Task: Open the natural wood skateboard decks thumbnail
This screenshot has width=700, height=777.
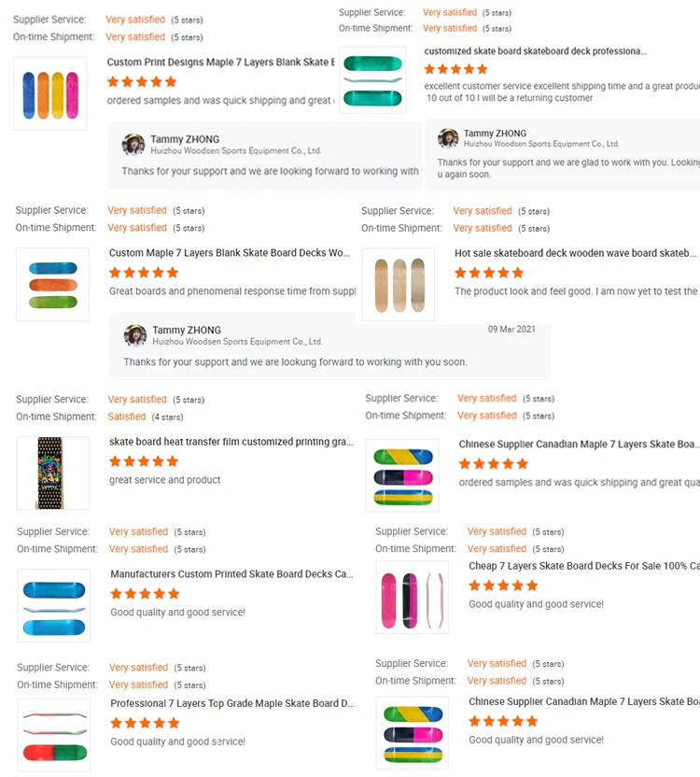Action: 398,285
